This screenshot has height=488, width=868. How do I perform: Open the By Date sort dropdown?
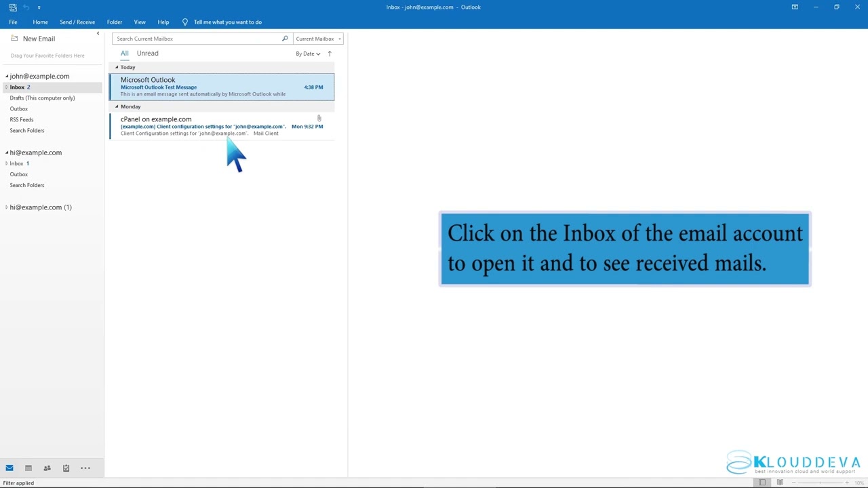[x=308, y=54]
